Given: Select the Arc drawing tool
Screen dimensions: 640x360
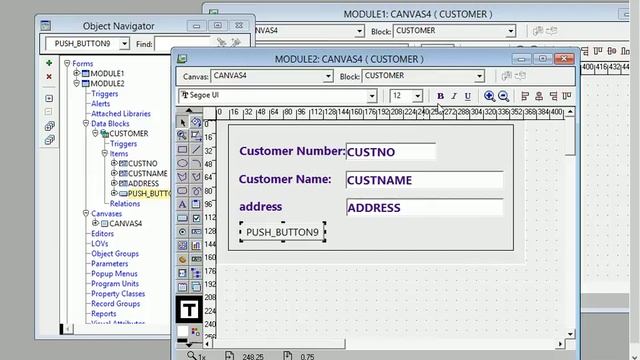Looking at the screenshot, I should coord(196,163).
